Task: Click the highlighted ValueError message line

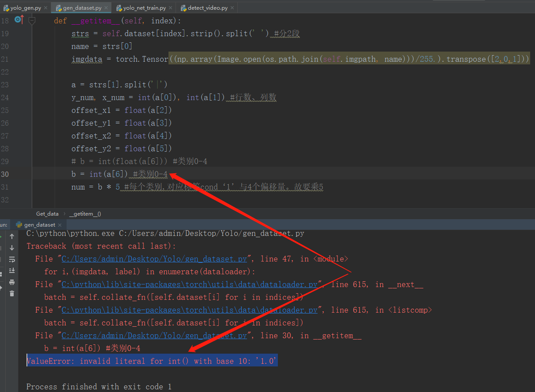Action: tap(152, 361)
